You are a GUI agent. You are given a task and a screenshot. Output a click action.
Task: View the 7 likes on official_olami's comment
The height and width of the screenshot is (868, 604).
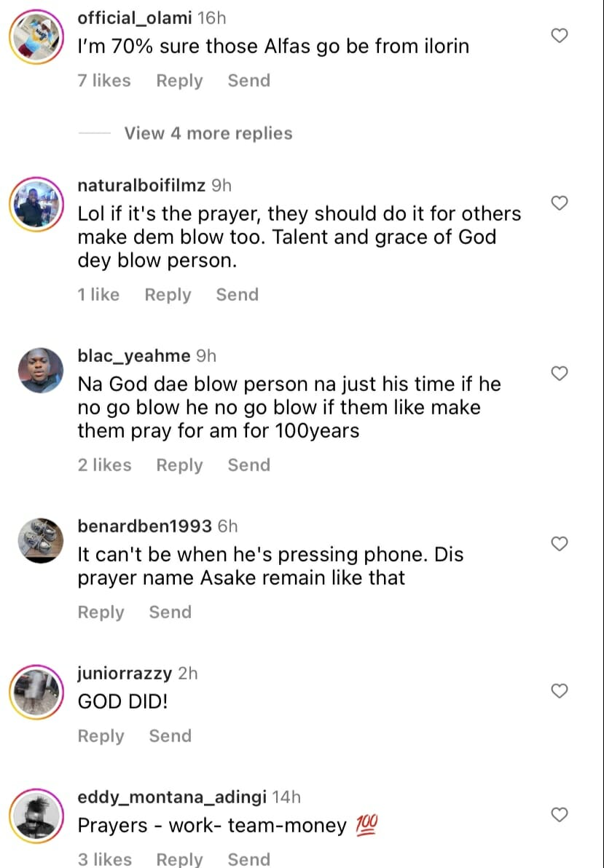(x=104, y=81)
